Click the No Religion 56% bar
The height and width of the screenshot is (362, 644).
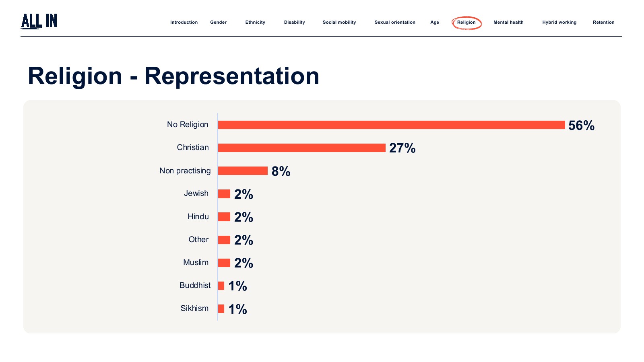coord(391,125)
